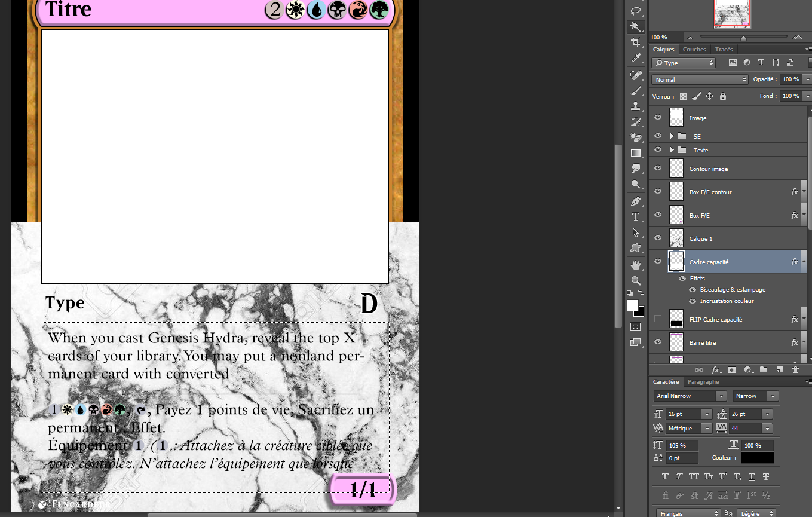This screenshot has width=812, height=517.
Task: Change the screen mode
Action: [636, 342]
